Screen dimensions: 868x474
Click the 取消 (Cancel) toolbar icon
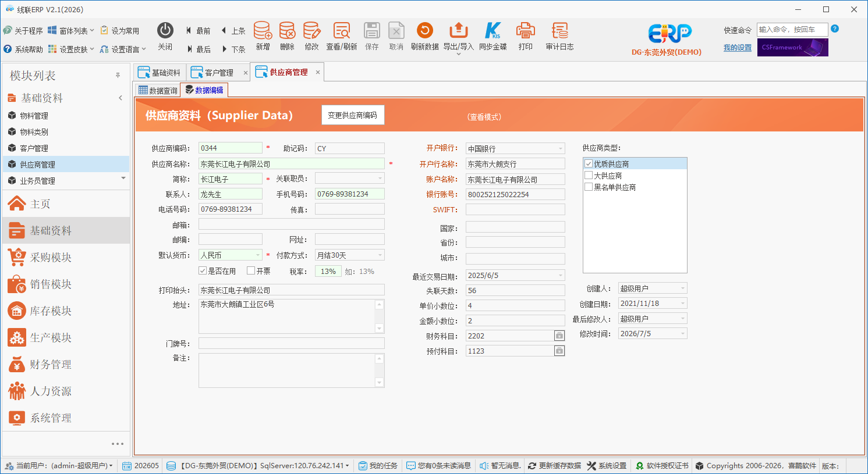coord(396,31)
